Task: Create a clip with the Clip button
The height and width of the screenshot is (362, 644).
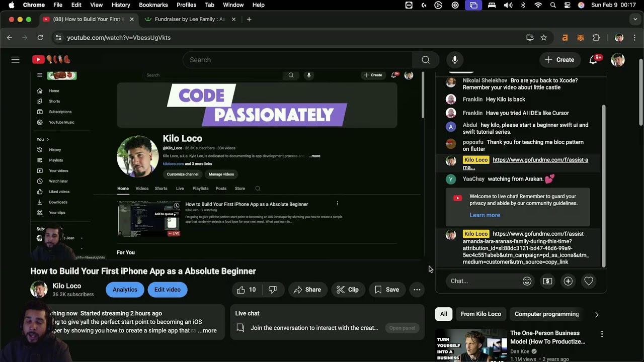Action: click(348, 290)
